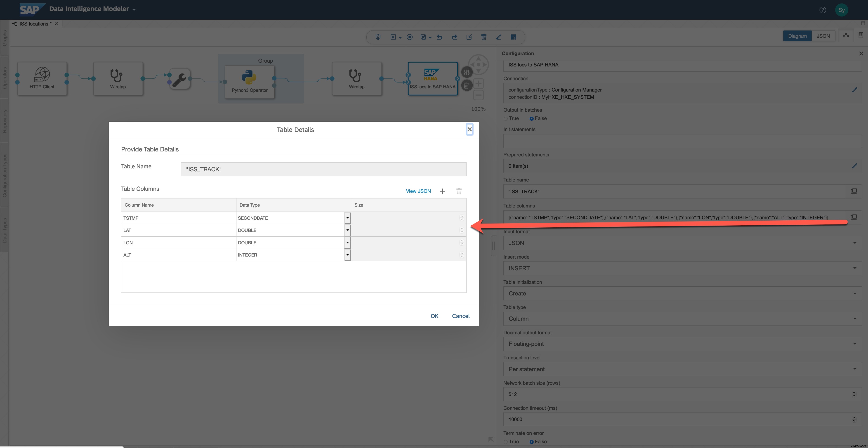Click the TSTMP size stepper
Viewport: 868px width, 448px height.
tap(462, 218)
